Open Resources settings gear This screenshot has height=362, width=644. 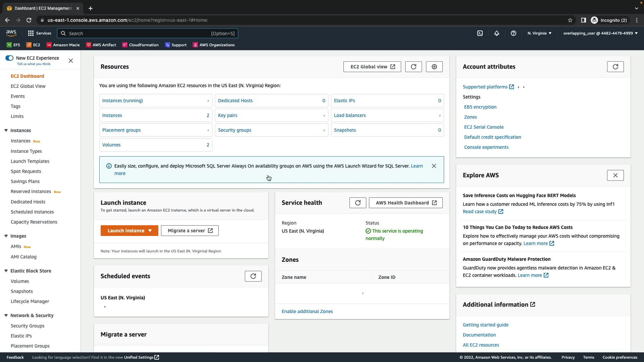coord(434,67)
